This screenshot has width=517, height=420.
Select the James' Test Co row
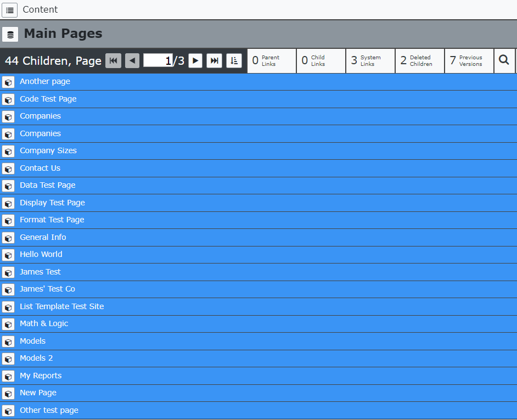tap(258, 289)
